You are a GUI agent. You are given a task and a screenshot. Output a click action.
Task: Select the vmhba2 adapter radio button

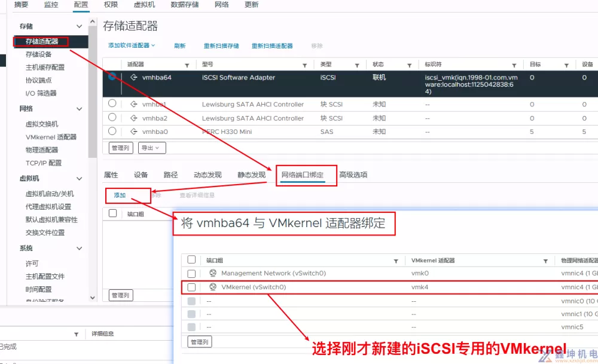coord(112,117)
